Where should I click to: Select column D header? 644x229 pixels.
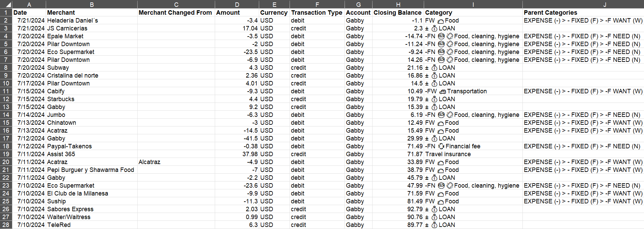[237, 4]
